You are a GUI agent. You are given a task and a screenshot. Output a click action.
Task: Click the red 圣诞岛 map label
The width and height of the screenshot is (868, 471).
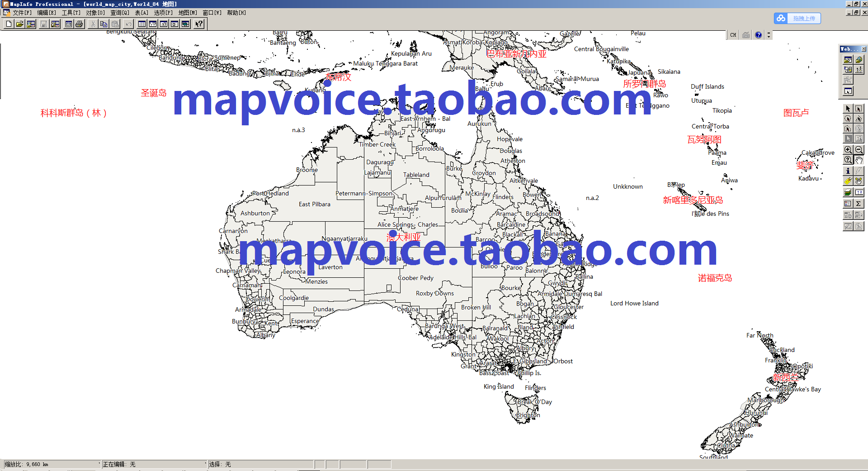tap(154, 93)
